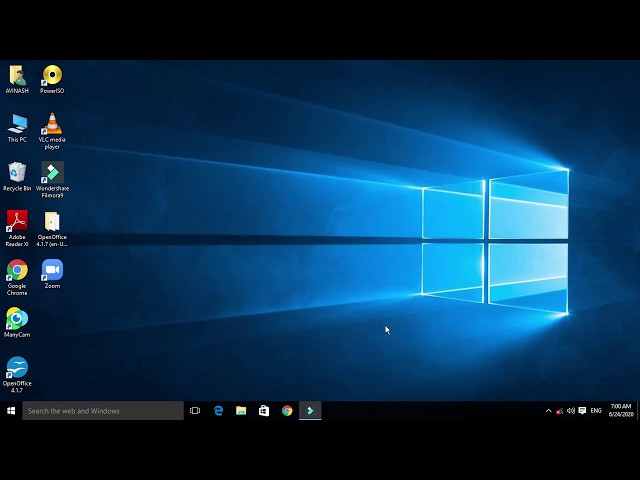This screenshot has height=480, width=640.
Task: Open the AVINASH user folder icon
Action: click(17, 79)
